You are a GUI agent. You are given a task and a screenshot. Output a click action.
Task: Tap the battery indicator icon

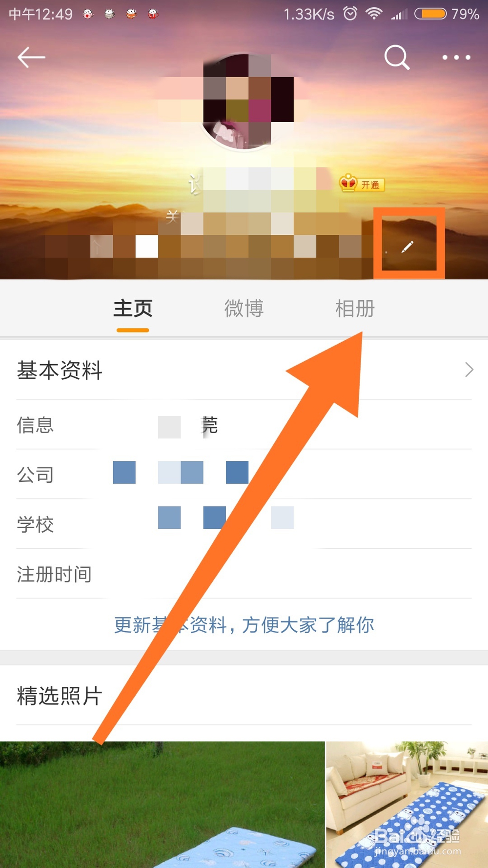[430, 13]
